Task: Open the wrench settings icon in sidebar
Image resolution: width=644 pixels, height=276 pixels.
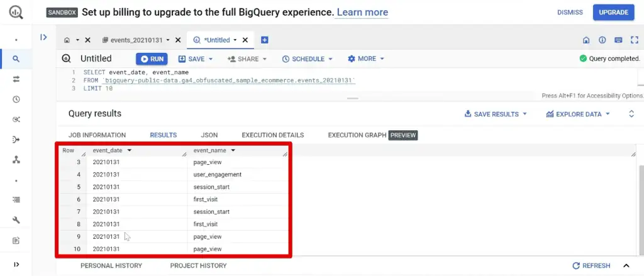Action: pos(16,220)
